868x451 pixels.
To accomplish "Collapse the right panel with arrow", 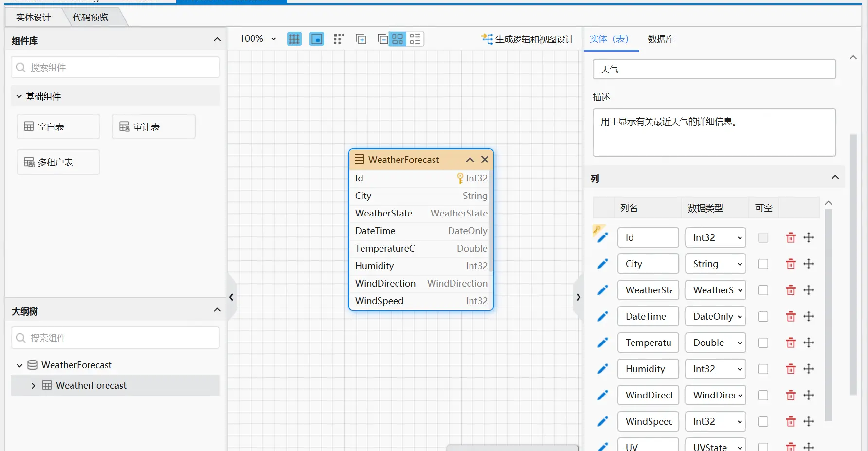I will click(x=578, y=297).
